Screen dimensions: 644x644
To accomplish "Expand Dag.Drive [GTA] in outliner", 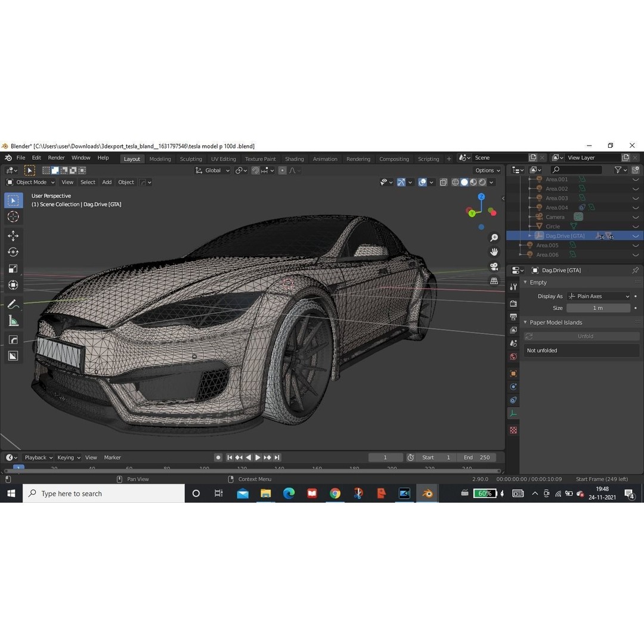I will (530, 236).
